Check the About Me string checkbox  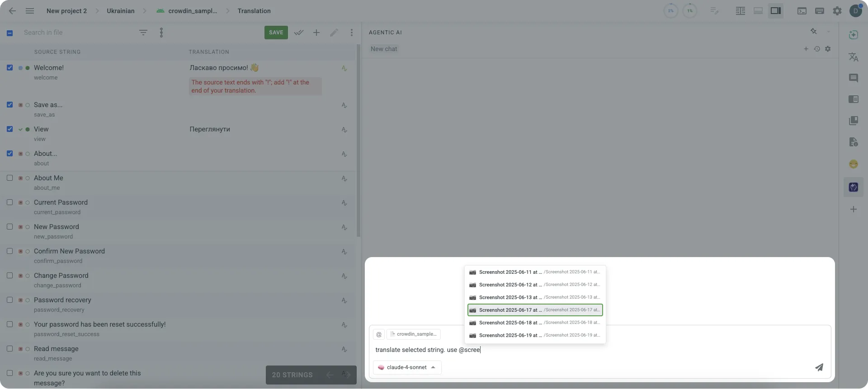9,178
